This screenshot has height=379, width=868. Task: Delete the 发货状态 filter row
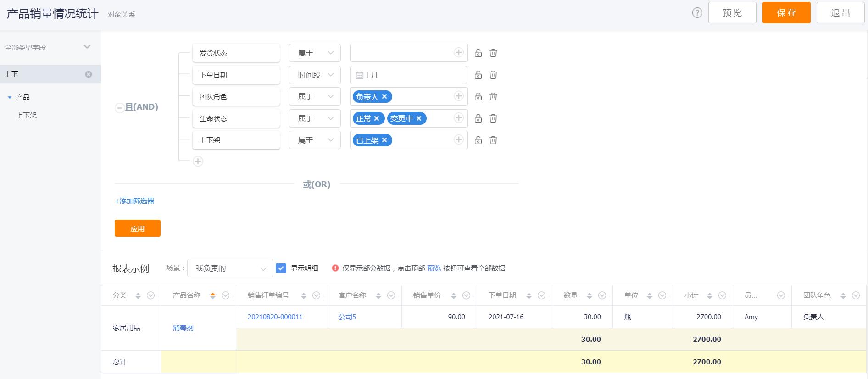[x=493, y=53]
